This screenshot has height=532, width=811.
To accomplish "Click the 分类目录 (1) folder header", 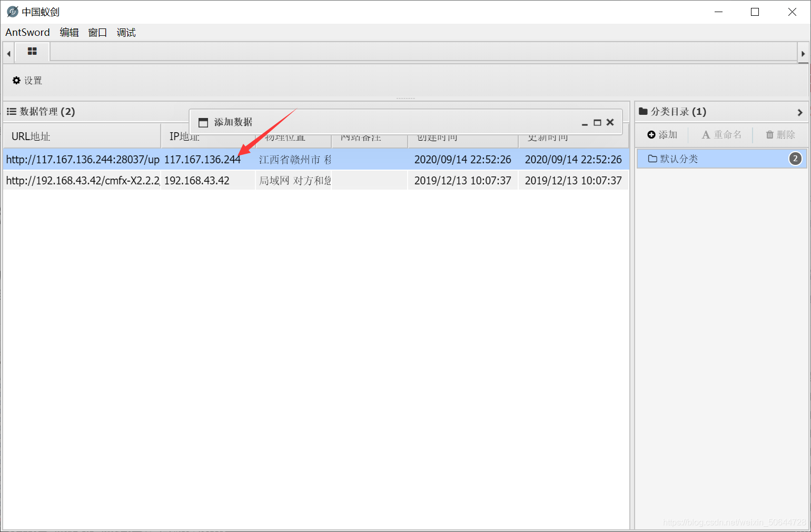I will pyautogui.click(x=672, y=111).
